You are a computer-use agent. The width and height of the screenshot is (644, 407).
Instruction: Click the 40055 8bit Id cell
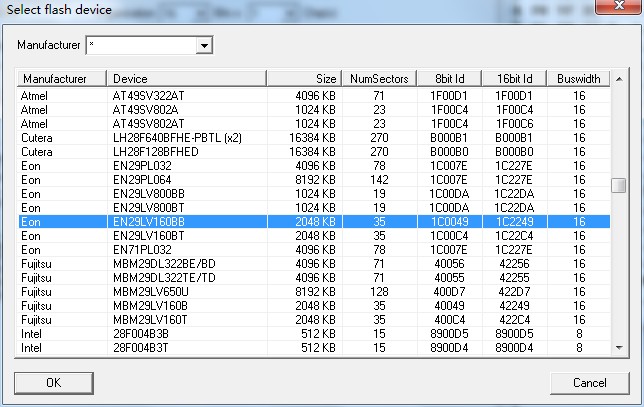[x=449, y=278]
